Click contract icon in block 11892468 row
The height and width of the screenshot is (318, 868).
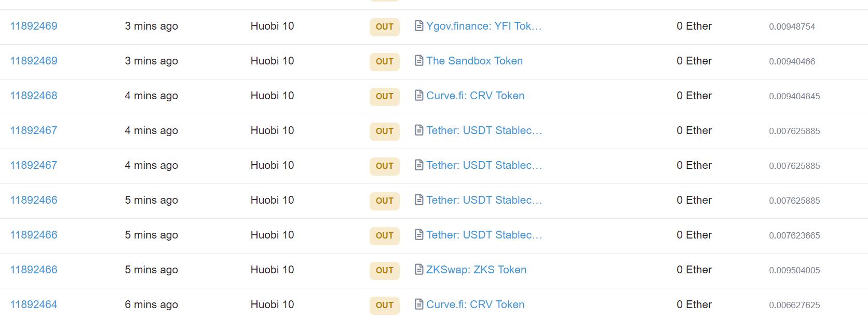pos(419,96)
